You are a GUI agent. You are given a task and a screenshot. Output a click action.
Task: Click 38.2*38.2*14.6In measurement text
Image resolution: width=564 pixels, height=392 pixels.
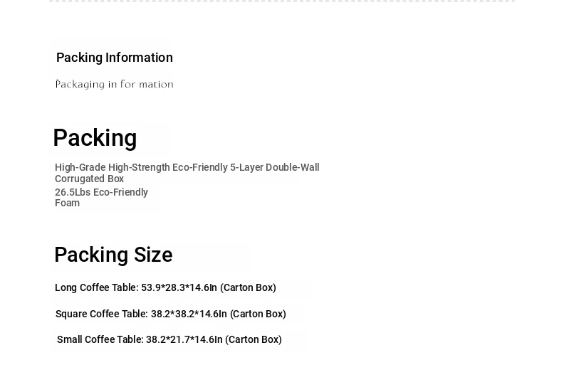coord(189,314)
